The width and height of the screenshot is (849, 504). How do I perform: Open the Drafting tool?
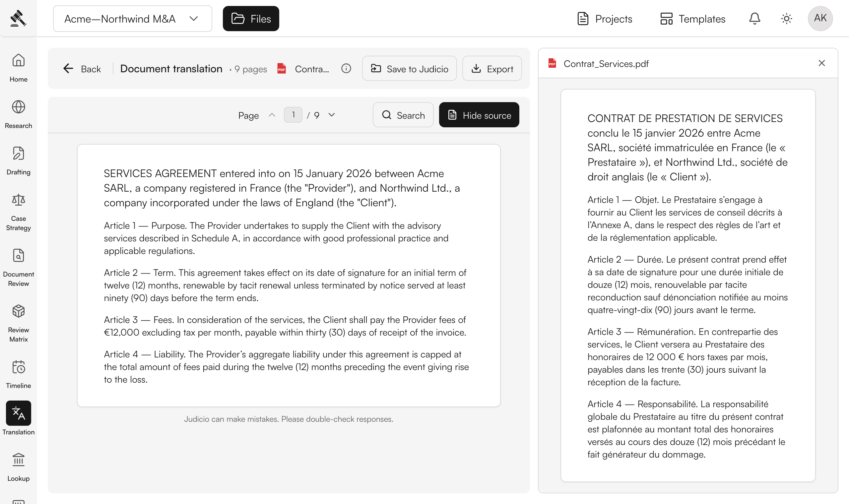click(x=18, y=161)
